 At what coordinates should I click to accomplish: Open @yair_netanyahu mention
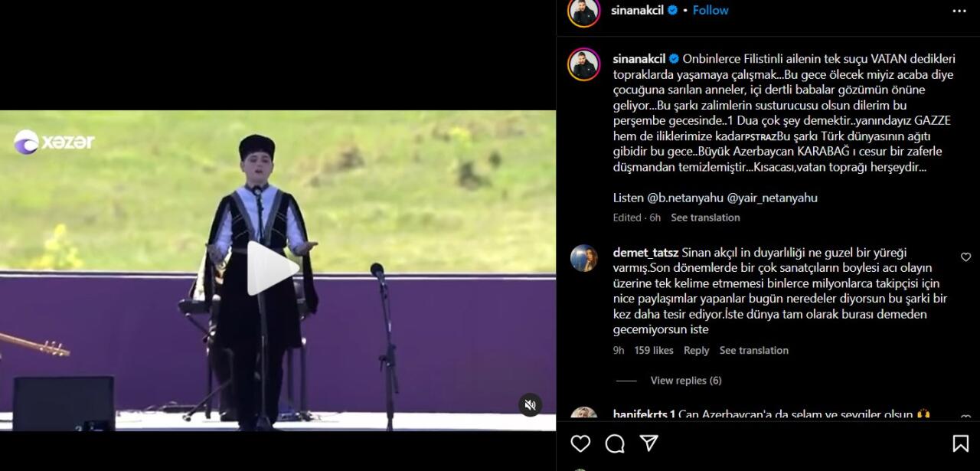[x=772, y=198]
